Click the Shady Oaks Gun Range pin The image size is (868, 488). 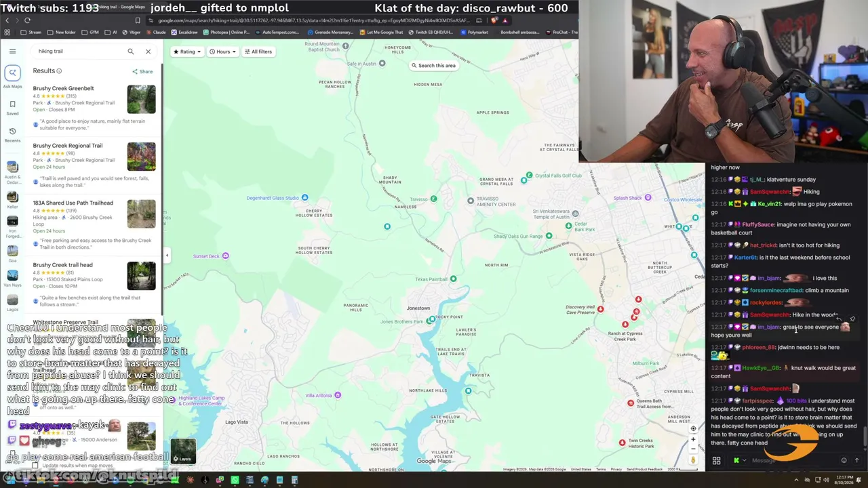click(549, 236)
